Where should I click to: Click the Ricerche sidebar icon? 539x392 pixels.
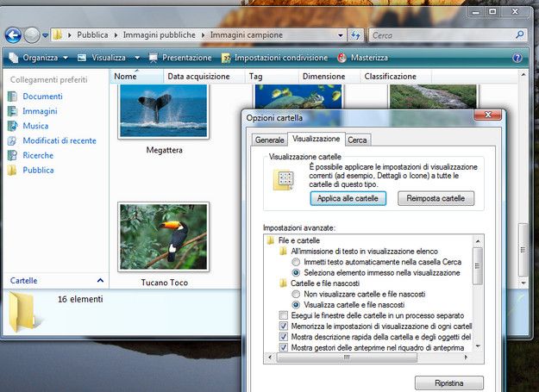point(12,155)
